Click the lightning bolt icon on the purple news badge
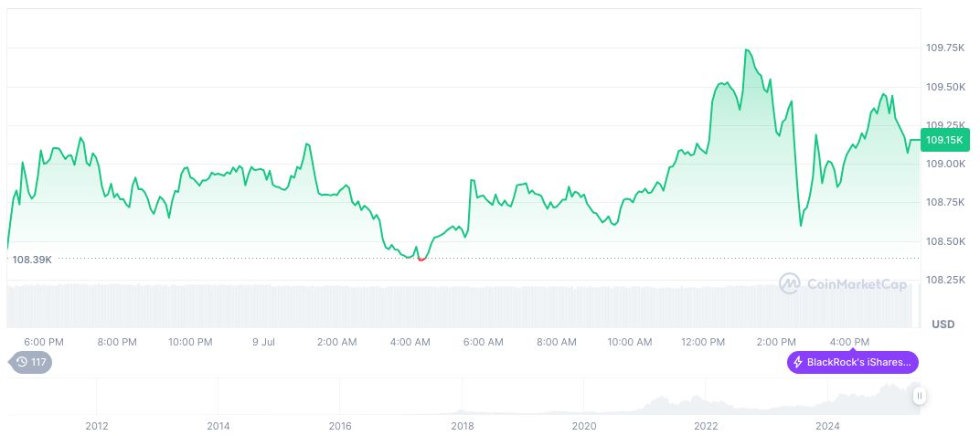 798,362
